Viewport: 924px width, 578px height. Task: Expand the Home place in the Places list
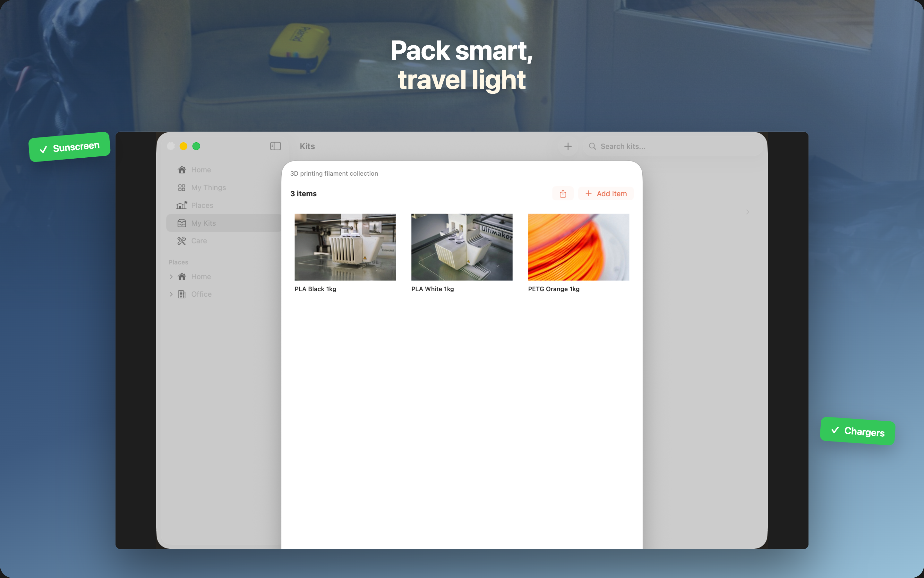[171, 276]
